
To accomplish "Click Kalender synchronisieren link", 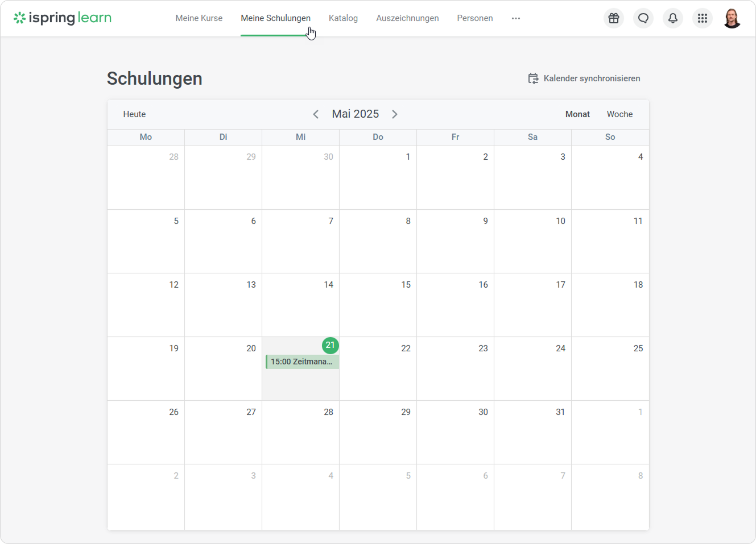I will click(592, 78).
